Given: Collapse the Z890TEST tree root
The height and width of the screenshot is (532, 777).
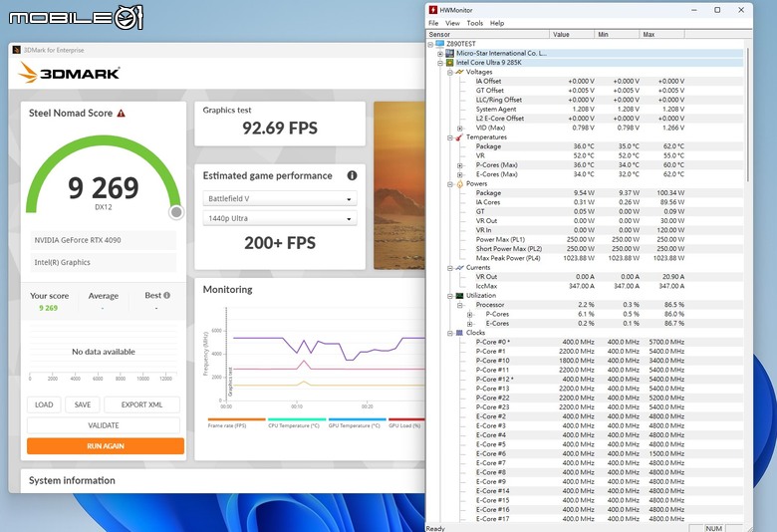Looking at the screenshot, I should [430, 44].
